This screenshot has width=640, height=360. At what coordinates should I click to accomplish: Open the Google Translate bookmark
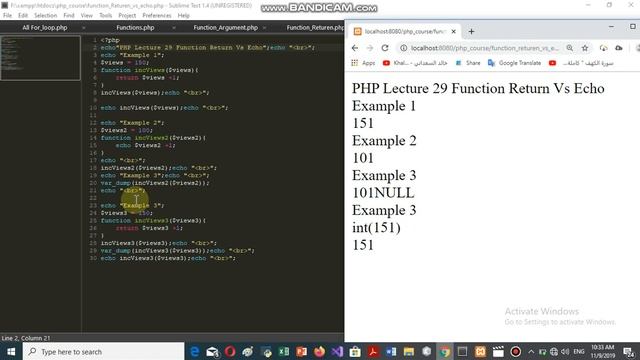514,63
